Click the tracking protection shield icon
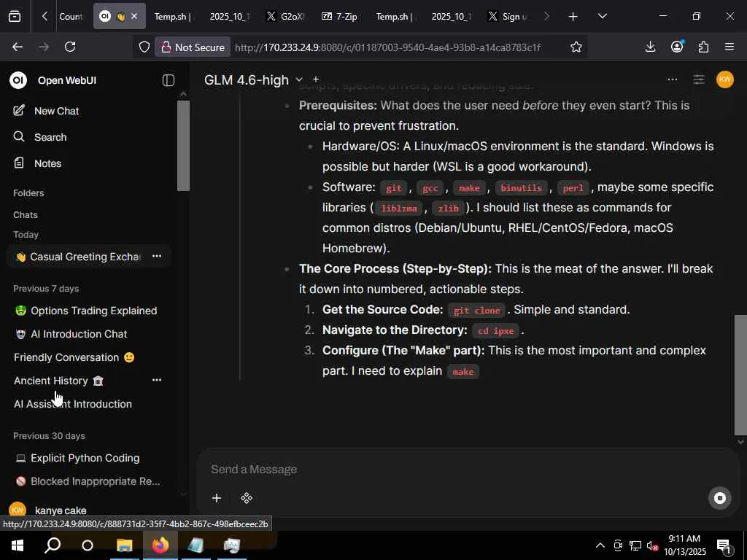The height and width of the screenshot is (560, 747). (144, 47)
